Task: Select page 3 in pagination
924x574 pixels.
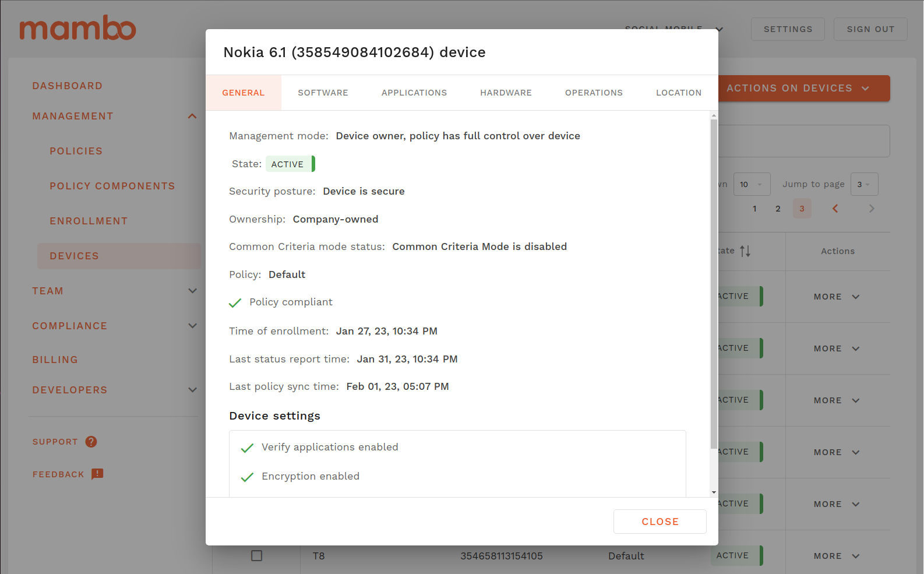Action: pyautogui.click(x=802, y=209)
